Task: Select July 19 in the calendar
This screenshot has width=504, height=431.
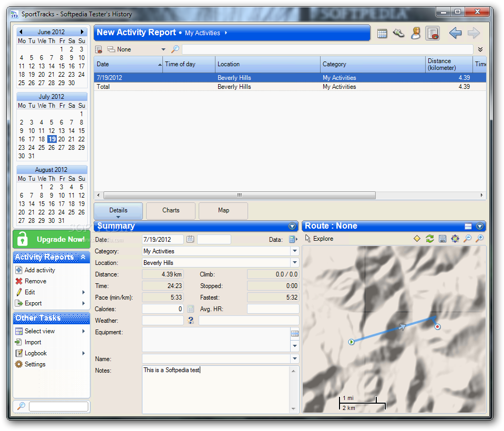Action: pos(52,139)
